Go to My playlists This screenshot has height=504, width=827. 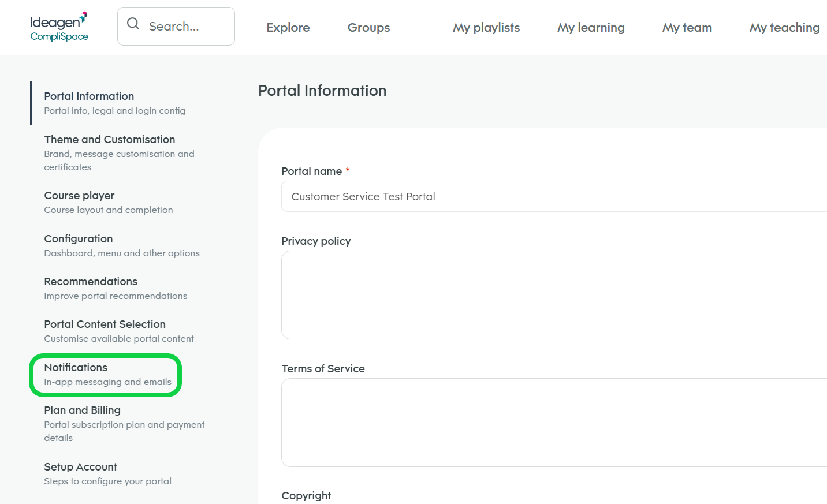486,28
